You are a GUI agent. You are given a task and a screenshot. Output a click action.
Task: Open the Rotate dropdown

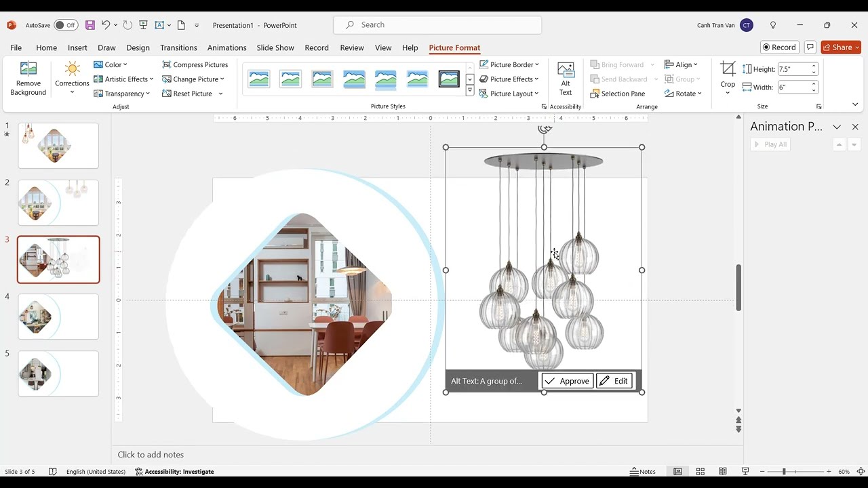(683, 94)
